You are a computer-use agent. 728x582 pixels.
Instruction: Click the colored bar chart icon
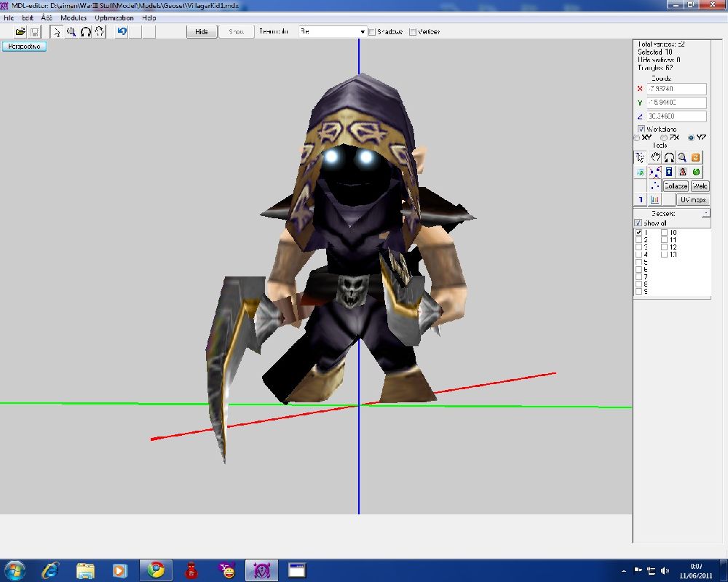[x=654, y=200]
